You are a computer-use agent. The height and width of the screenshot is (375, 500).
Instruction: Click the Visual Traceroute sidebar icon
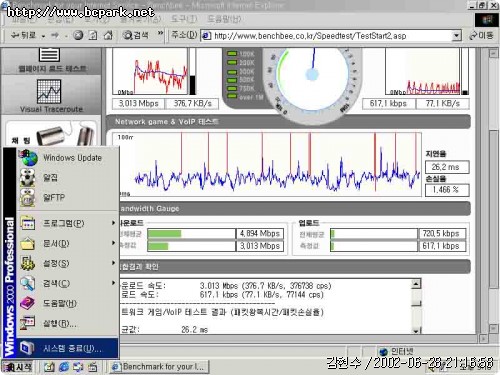49,92
